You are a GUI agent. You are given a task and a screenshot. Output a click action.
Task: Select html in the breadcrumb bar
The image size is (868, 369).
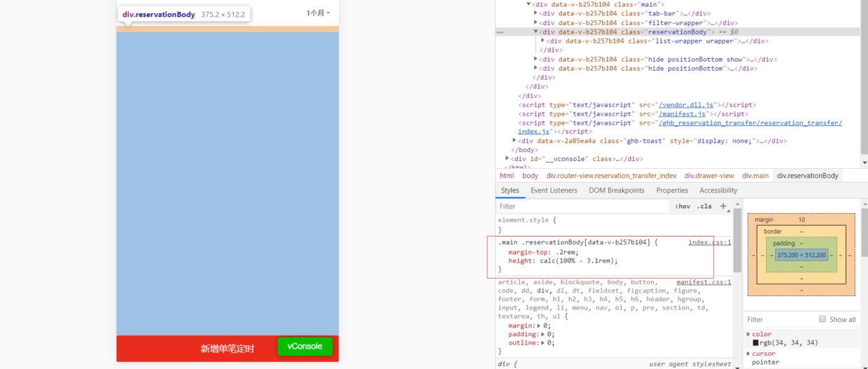tap(507, 176)
